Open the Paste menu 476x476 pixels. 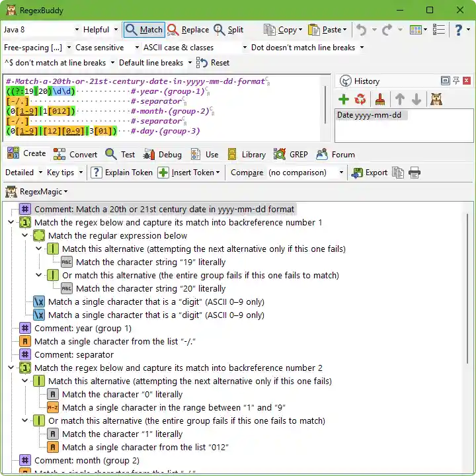(x=327, y=30)
